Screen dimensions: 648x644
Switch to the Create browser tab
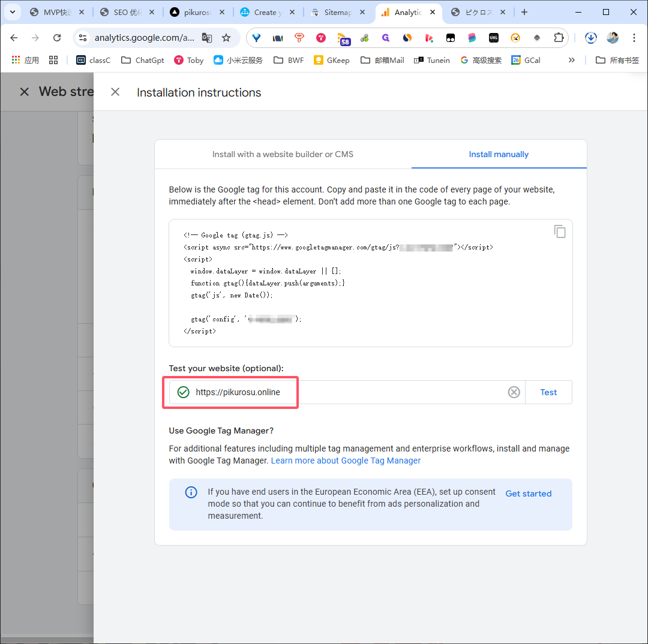pos(268,13)
